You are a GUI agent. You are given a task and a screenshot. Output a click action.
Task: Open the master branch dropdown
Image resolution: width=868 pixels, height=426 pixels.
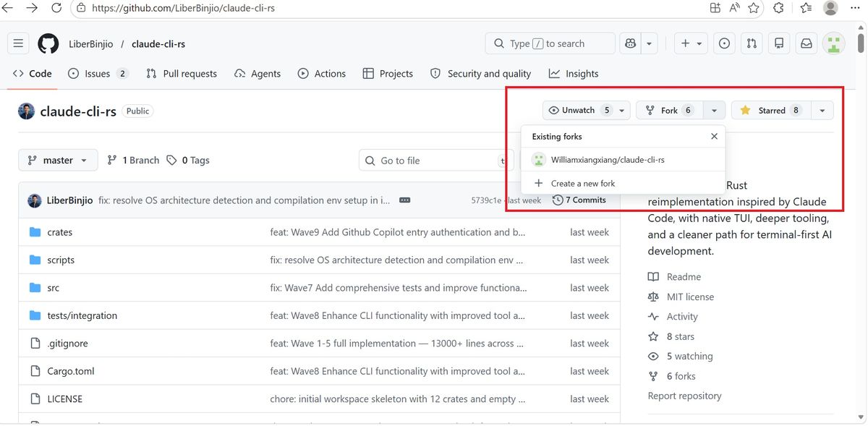point(57,161)
